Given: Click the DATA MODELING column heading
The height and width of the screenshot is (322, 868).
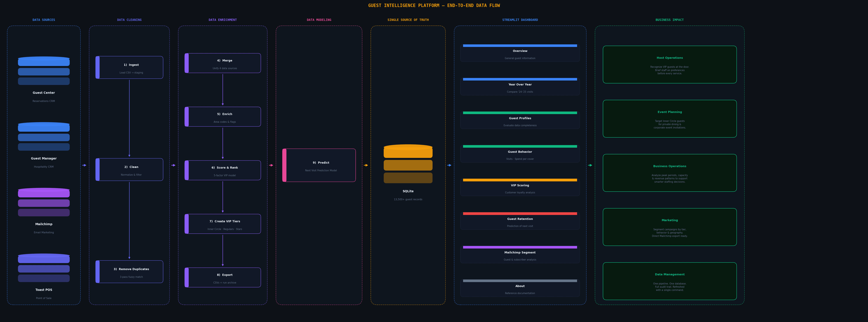Looking at the screenshot, I should click(319, 20).
